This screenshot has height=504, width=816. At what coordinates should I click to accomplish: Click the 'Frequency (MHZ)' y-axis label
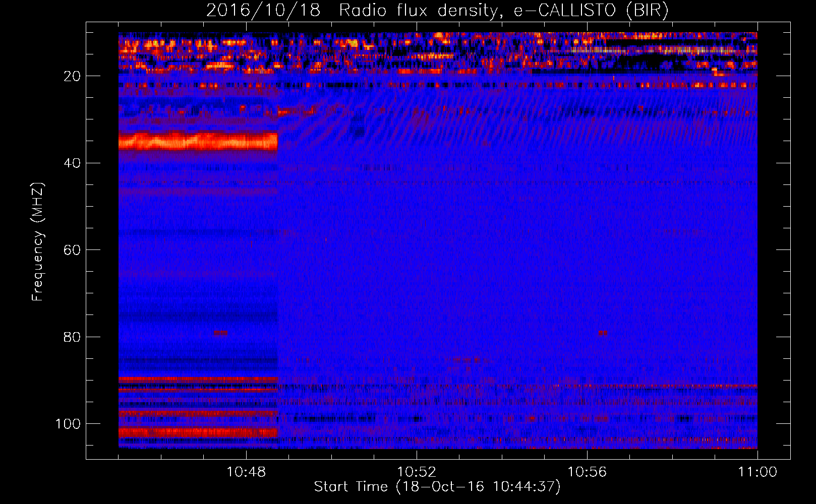tap(38, 242)
